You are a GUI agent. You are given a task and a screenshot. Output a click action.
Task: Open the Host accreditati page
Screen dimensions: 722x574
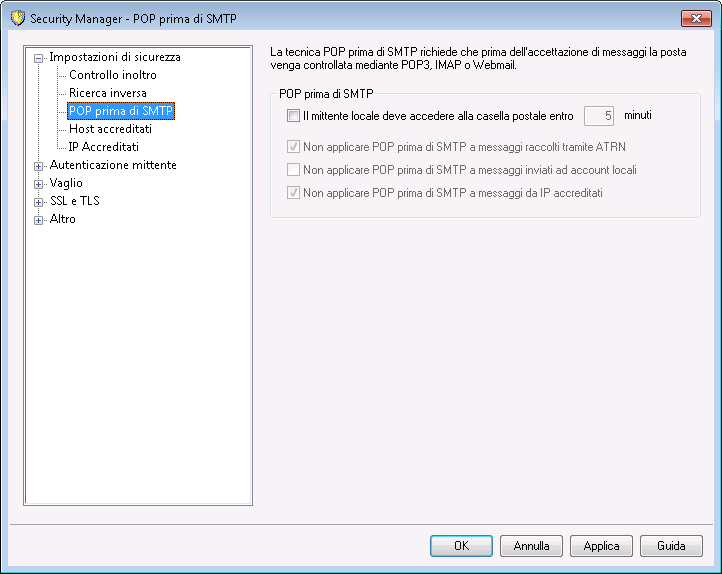pyautogui.click(x=111, y=128)
